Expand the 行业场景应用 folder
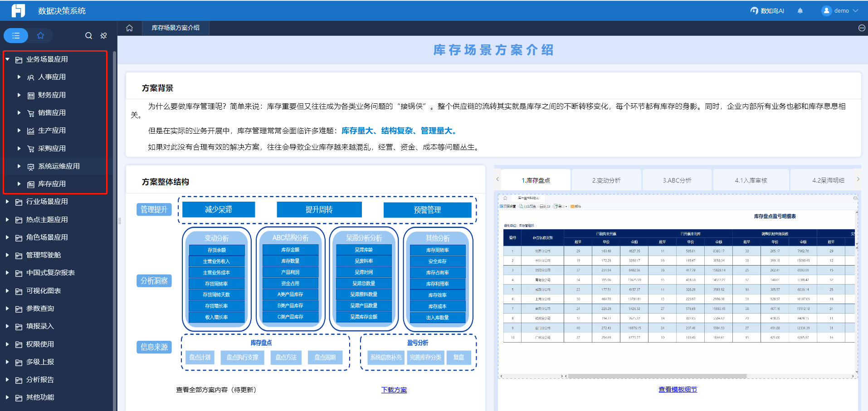Viewport: 868px width, 411px height. click(x=7, y=202)
